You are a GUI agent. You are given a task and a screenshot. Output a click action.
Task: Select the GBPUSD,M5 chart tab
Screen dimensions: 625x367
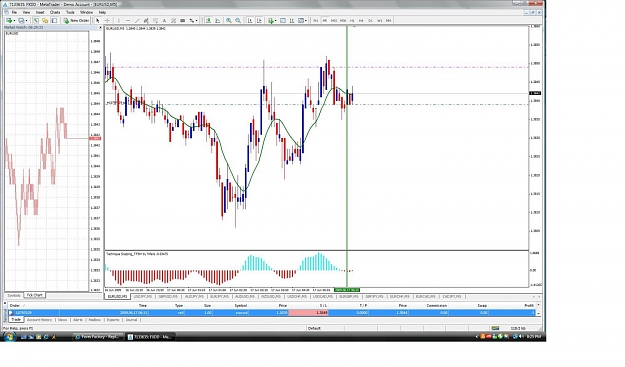pyautogui.click(x=168, y=296)
